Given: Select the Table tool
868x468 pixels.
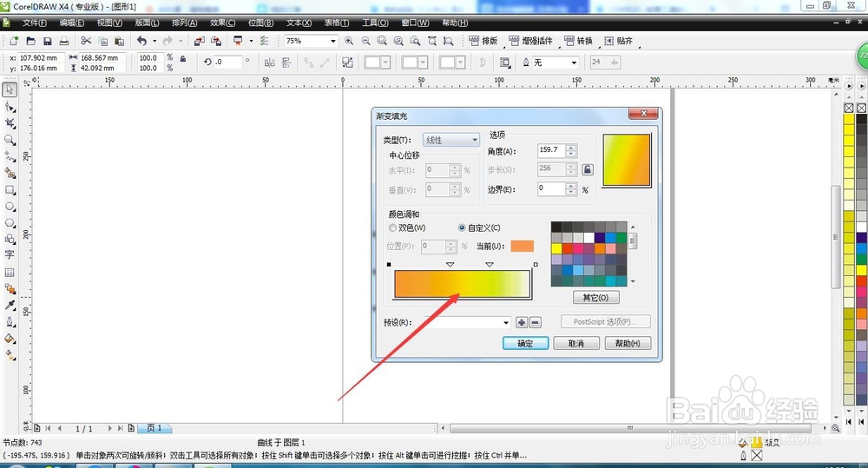Looking at the screenshot, I should pos(10,272).
